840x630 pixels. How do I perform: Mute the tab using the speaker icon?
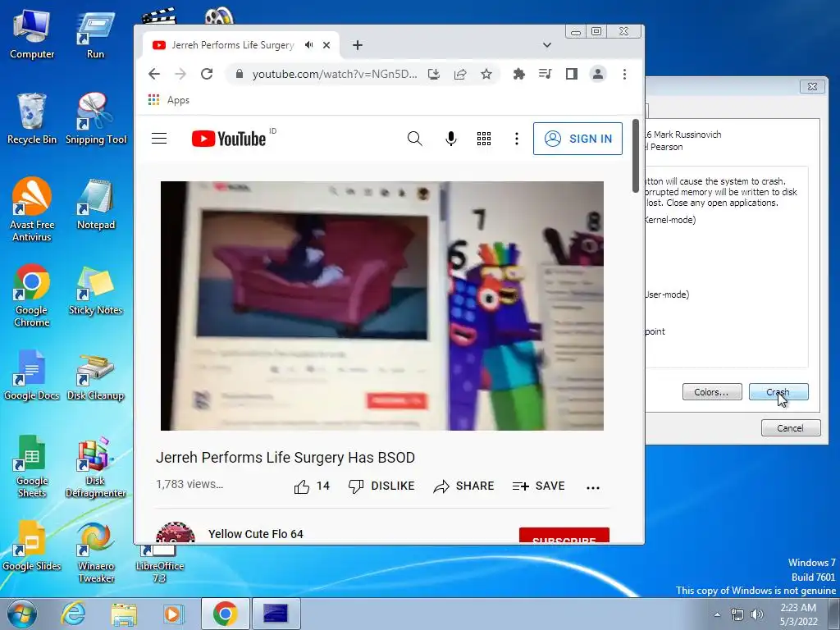[308, 45]
